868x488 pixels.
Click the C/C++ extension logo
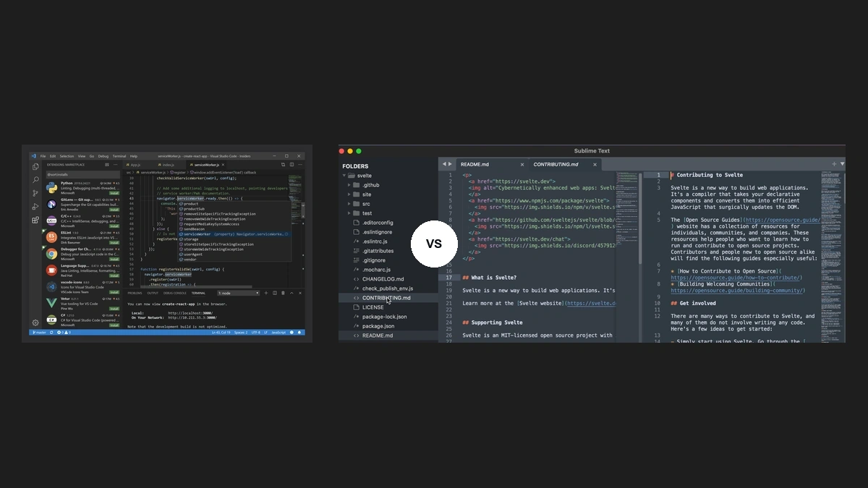51,221
